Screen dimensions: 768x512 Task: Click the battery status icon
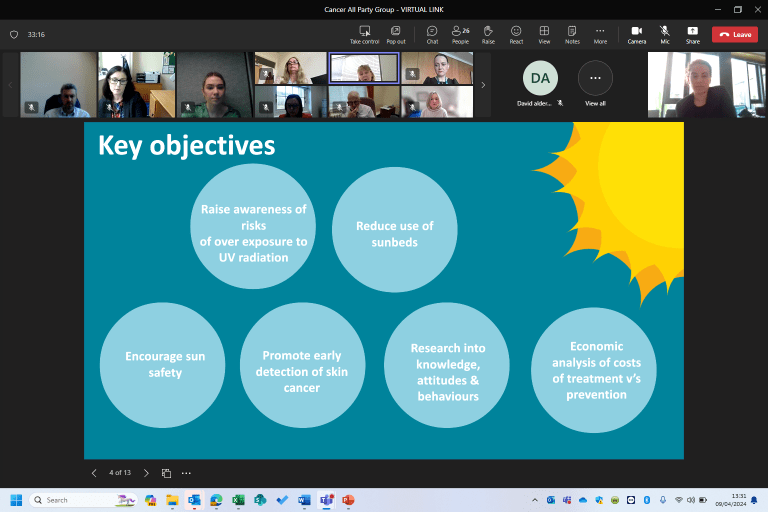click(x=703, y=500)
